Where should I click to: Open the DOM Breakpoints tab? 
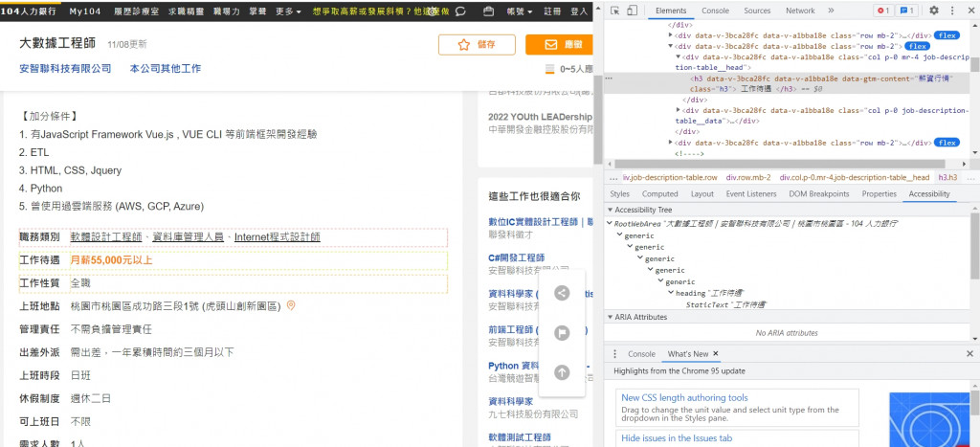point(819,193)
